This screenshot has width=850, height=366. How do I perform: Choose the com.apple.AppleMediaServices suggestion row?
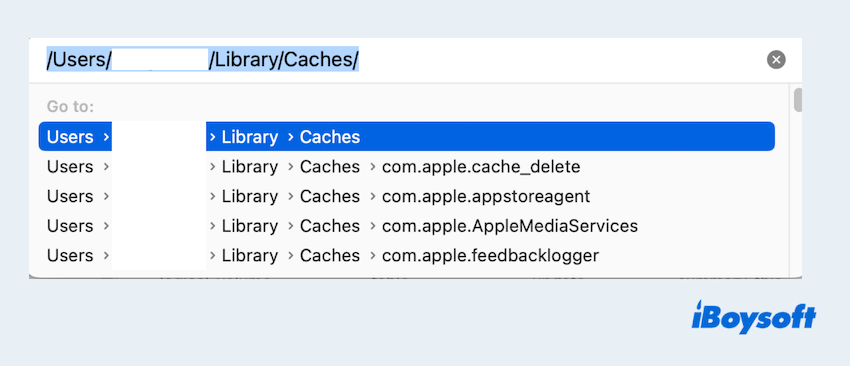coord(407,226)
